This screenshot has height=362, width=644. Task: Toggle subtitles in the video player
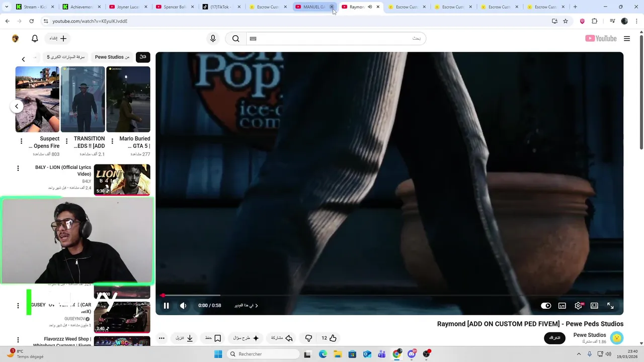point(562,306)
